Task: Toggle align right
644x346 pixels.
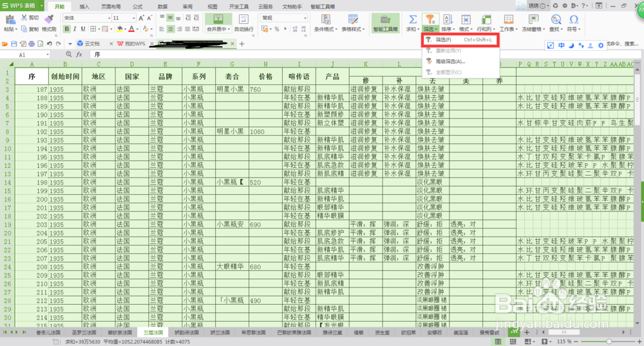Action: click(179, 29)
